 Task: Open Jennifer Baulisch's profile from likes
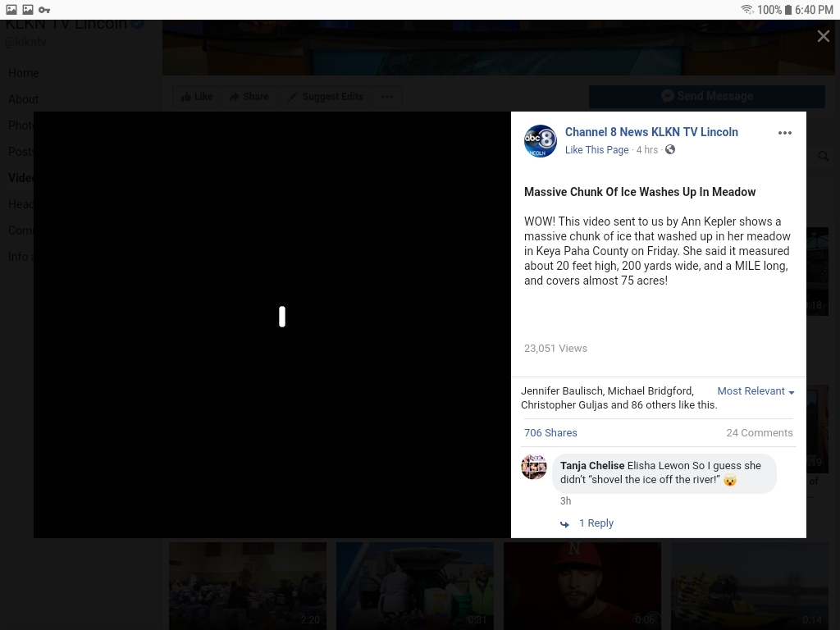[x=562, y=391]
